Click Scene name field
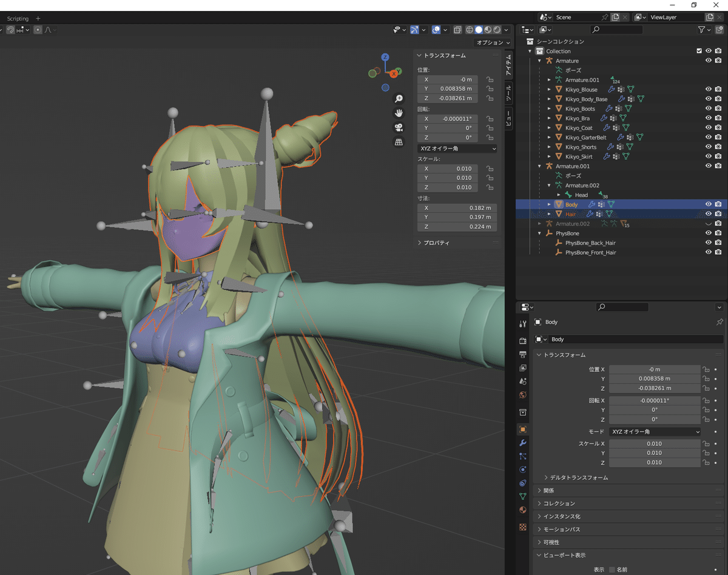This screenshot has height=575, width=728. coord(576,17)
